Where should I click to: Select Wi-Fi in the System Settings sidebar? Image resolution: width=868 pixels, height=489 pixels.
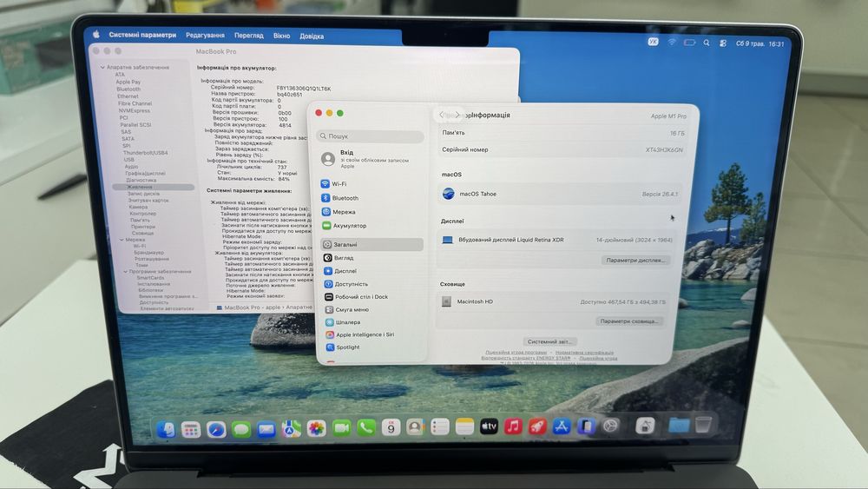click(371, 184)
